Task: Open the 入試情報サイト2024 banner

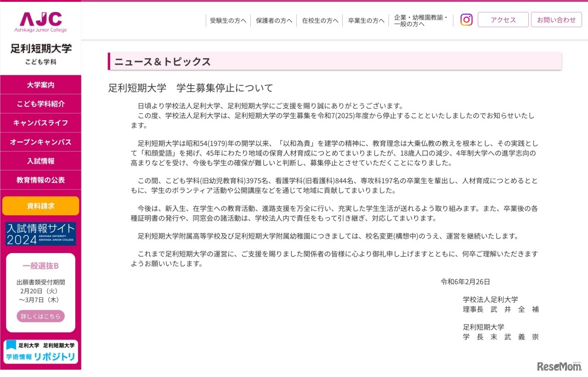Action: 40,234
